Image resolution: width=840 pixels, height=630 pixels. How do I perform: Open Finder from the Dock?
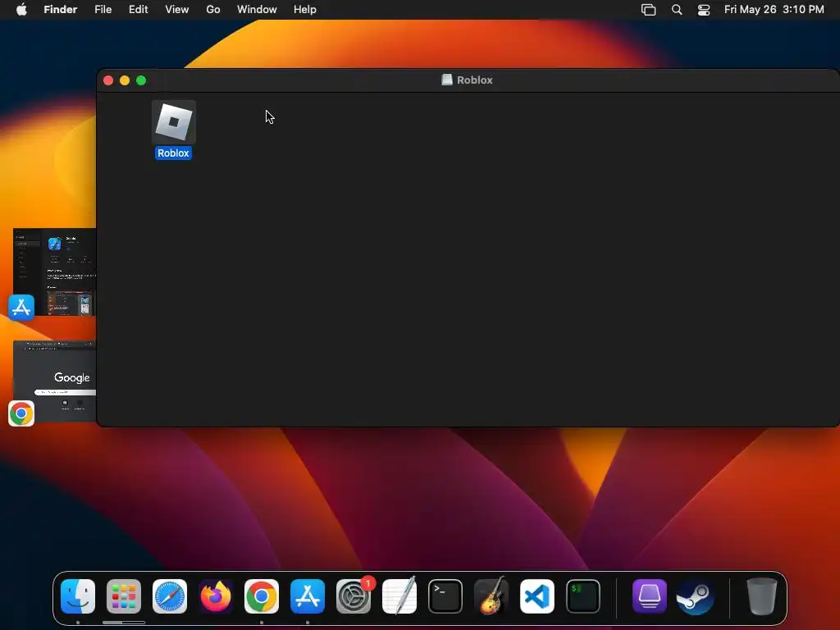(78, 596)
